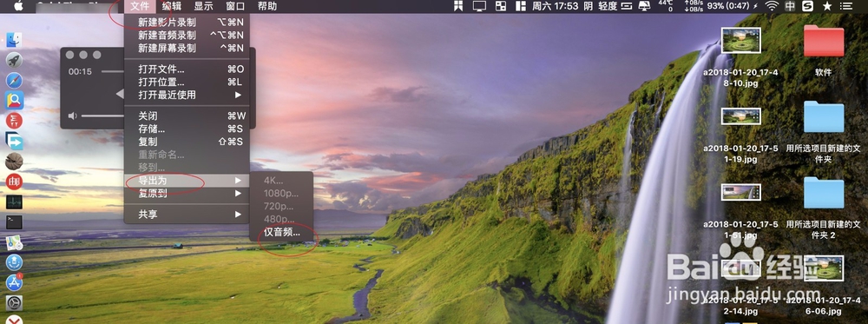Open the Apple menu
868x324 pixels.
pyautogui.click(x=18, y=6)
